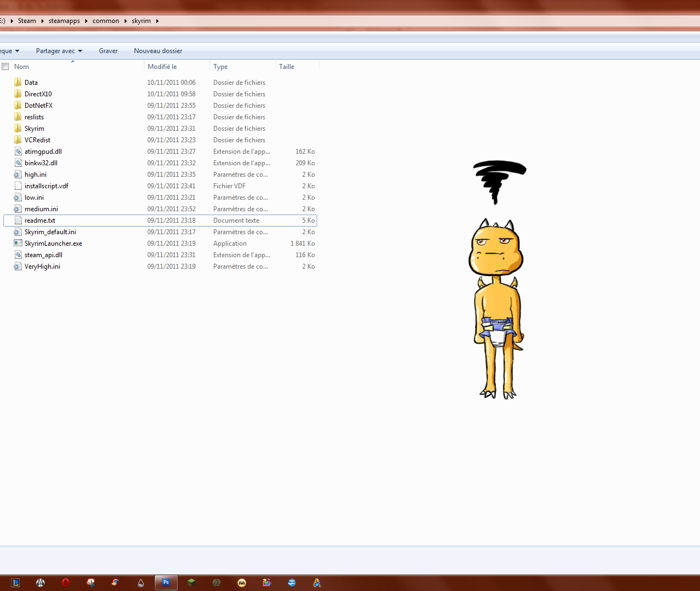Expand the arrow after Steam in breadcrumb
This screenshot has width=700, height=591.
coord(42,21)
